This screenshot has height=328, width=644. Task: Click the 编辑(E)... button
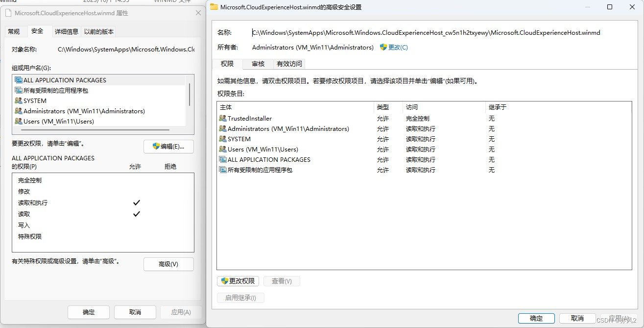click(x=168, y=146)
